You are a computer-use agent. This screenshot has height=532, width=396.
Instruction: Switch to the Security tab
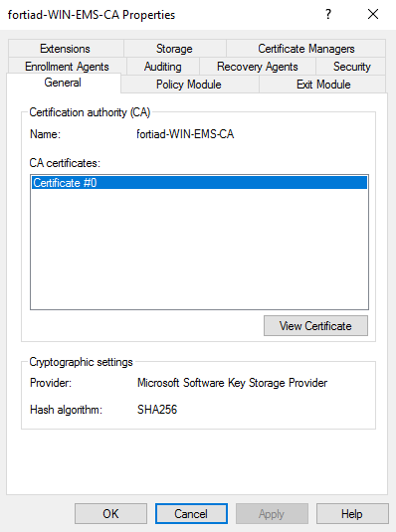351,67
